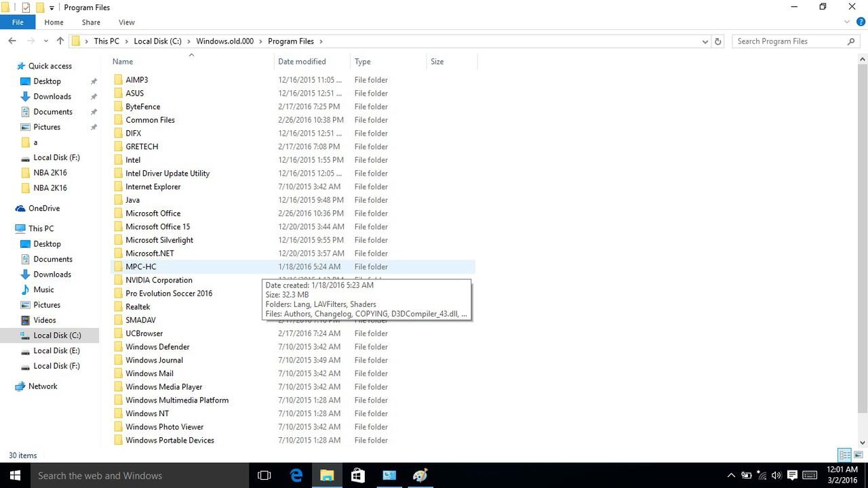Open the Windows Start menu
The width and height of the screenshot is (868, 488).
[15, 475]
